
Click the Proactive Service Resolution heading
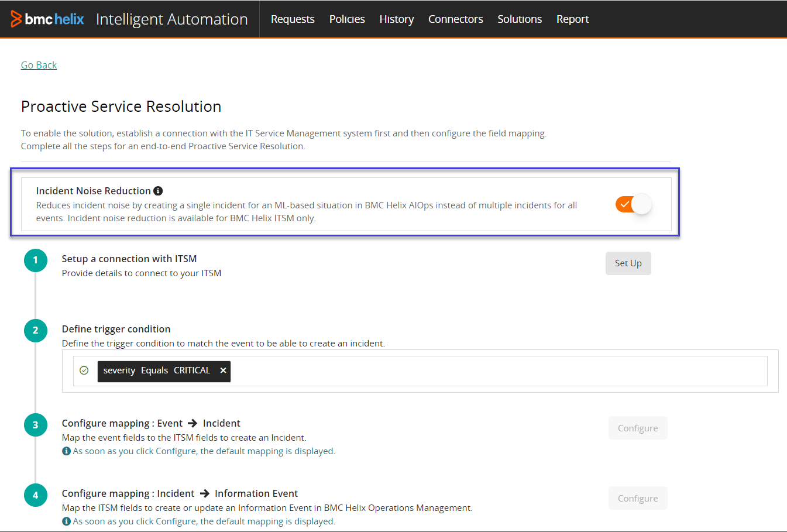pos(121,107)
